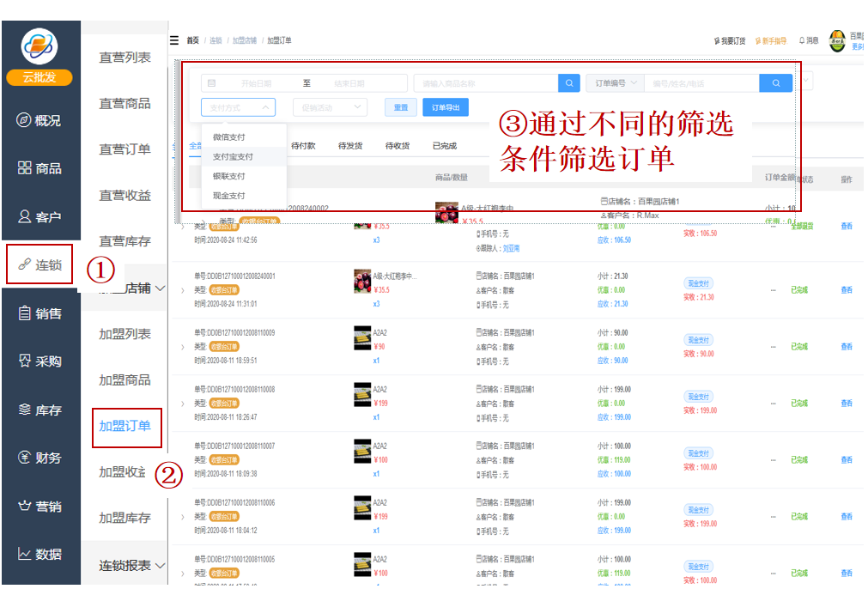The image size is (868, 595).
Task: Click 查看 for order ending 2008110009
Action: point(847,347)
